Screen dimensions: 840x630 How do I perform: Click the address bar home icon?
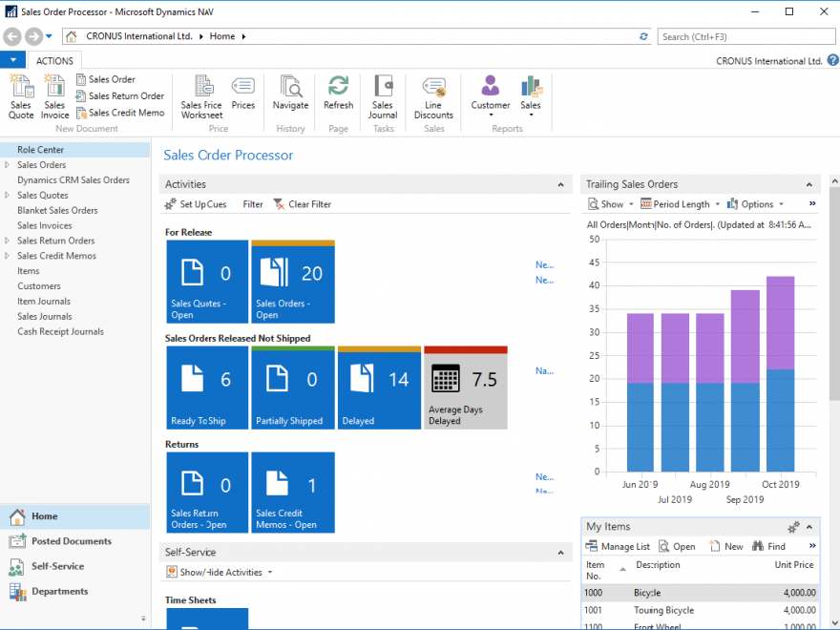click(71, 36)
